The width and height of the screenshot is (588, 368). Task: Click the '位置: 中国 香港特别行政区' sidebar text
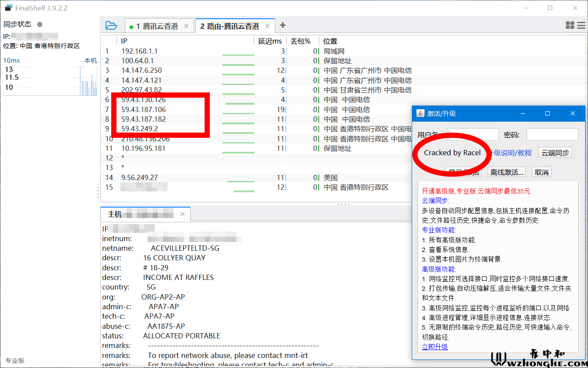click(41, 46)
